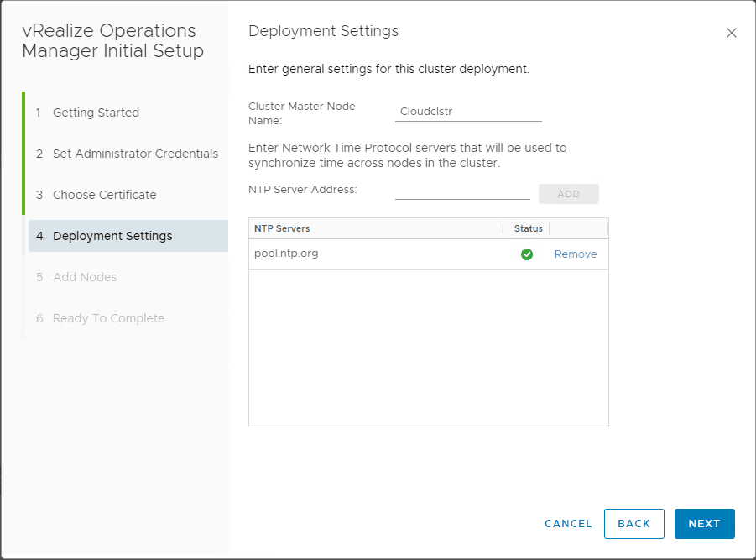Remove the pool.ntp.org NTP server
The image size is (756, 560).
575,254
